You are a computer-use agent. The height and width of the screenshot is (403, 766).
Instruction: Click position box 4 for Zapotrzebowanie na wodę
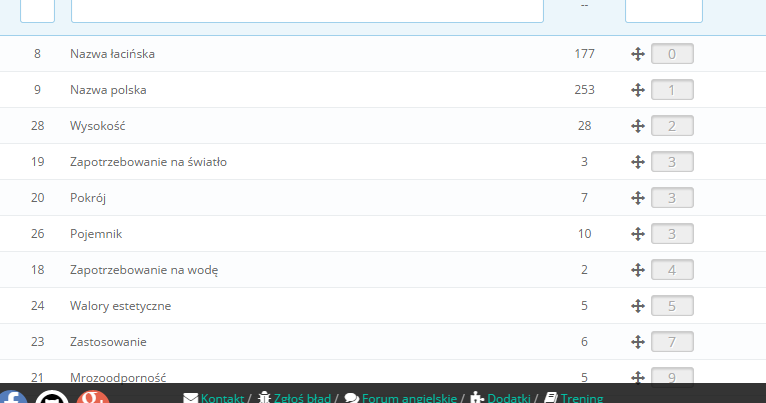coord(672,270)
